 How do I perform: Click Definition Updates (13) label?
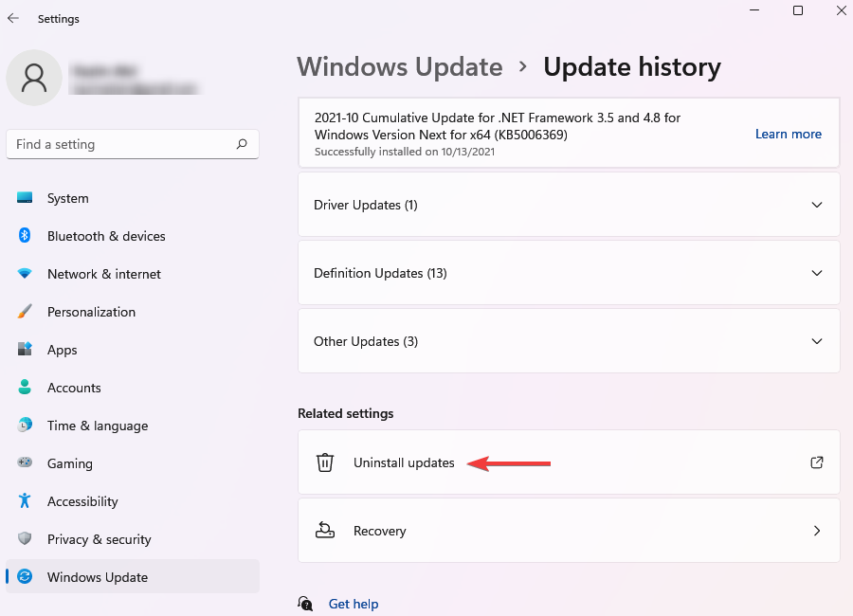(380, 273)
